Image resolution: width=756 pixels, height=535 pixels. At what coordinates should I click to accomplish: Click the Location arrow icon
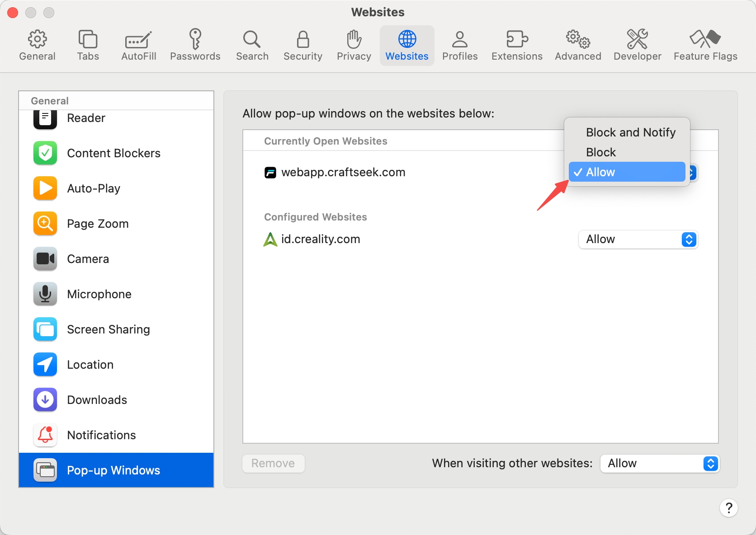pos(45,365)
